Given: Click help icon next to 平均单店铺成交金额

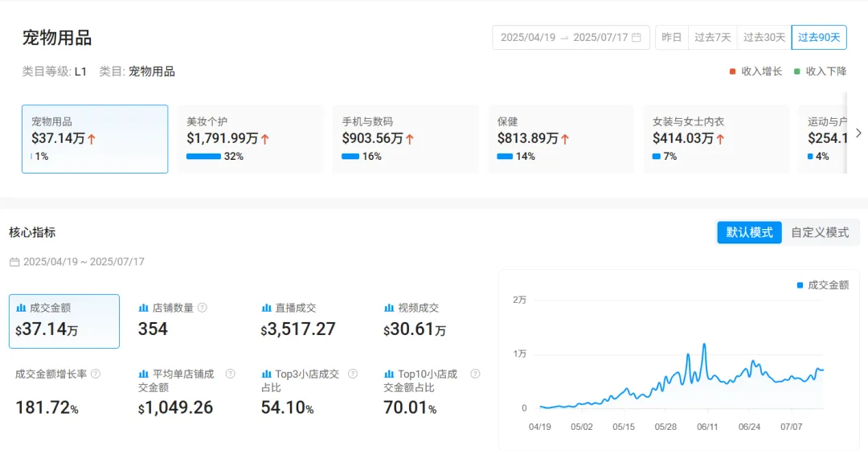Looking at the screenshot, I should 231,374.
